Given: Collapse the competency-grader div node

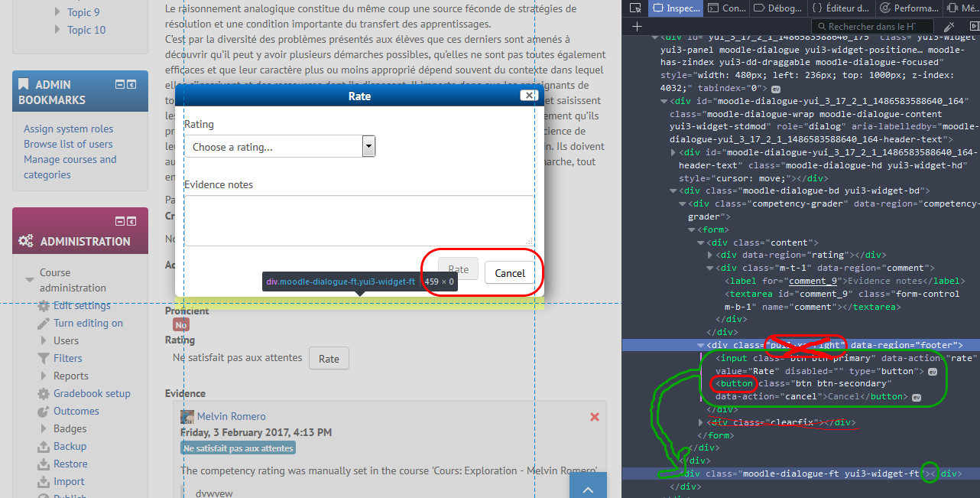Looking at the screenshot, I should point(683,203).
